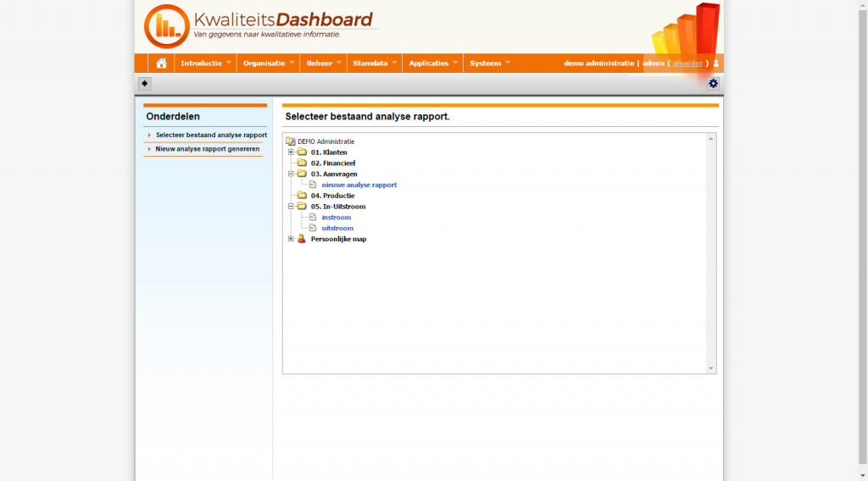Click the back arrow button in the toolbar

coord(144,83)
